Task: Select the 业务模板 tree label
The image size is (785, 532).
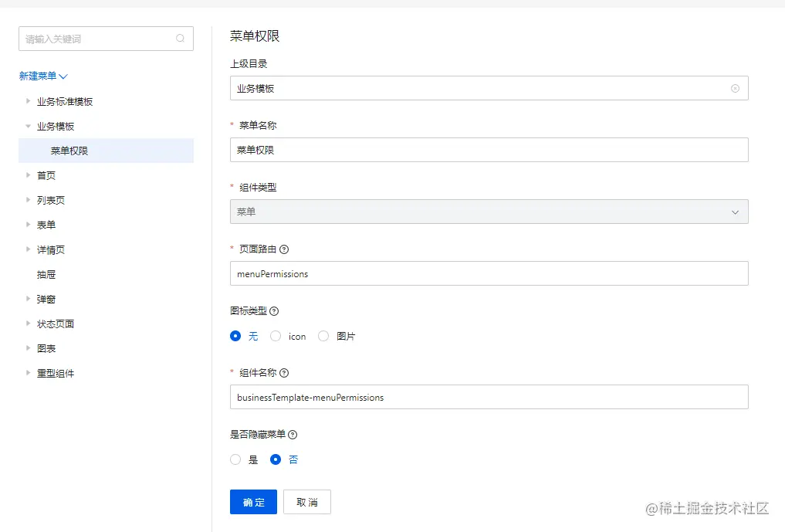Action: coord(56,126)
